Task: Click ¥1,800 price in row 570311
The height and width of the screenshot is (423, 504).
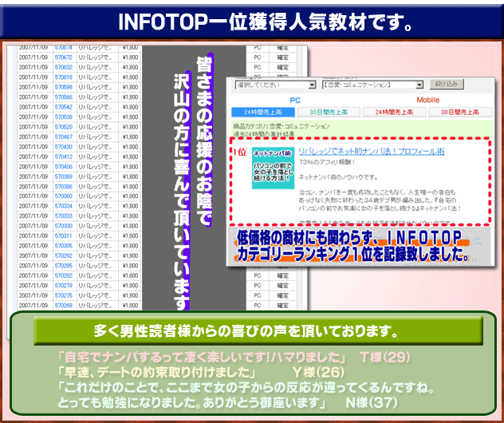Action: (x=130, y=235)
